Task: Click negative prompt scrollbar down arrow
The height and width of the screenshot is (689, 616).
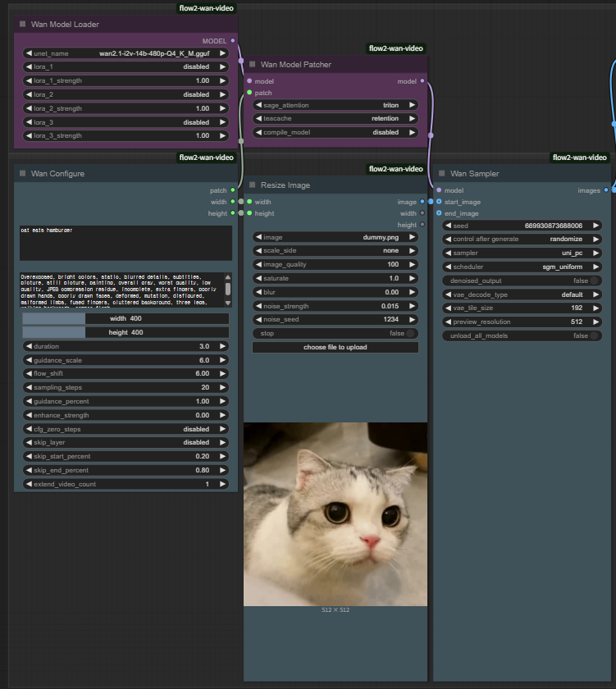Action: coord(227,303)
